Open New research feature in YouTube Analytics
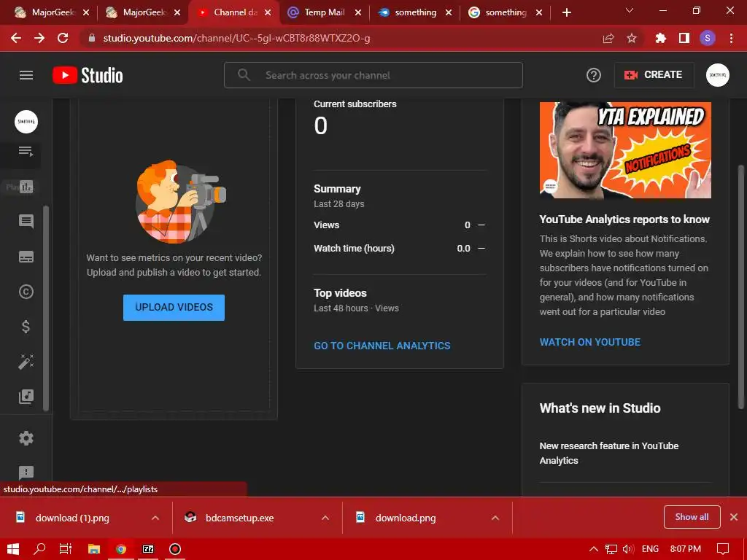 pyautogui.click(x=609, y=453)
